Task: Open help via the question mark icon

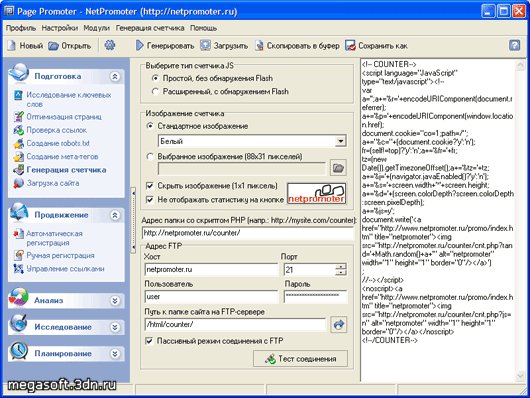Action: (x=514, y=45)
